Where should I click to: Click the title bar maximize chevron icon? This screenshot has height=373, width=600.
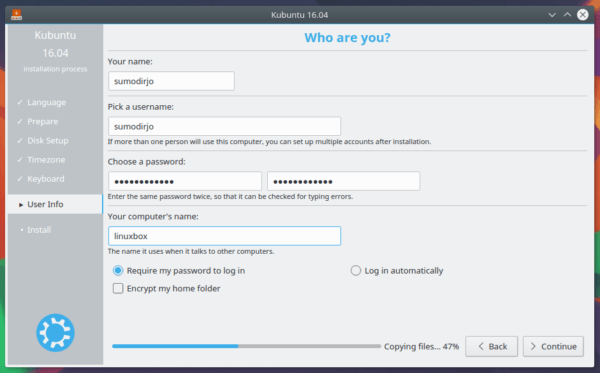tap(567, 15)
